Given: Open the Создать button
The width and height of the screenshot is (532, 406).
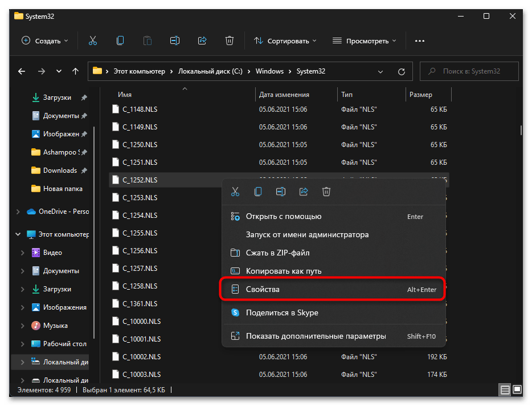Looking at the screenshot, I should [40, 40].
